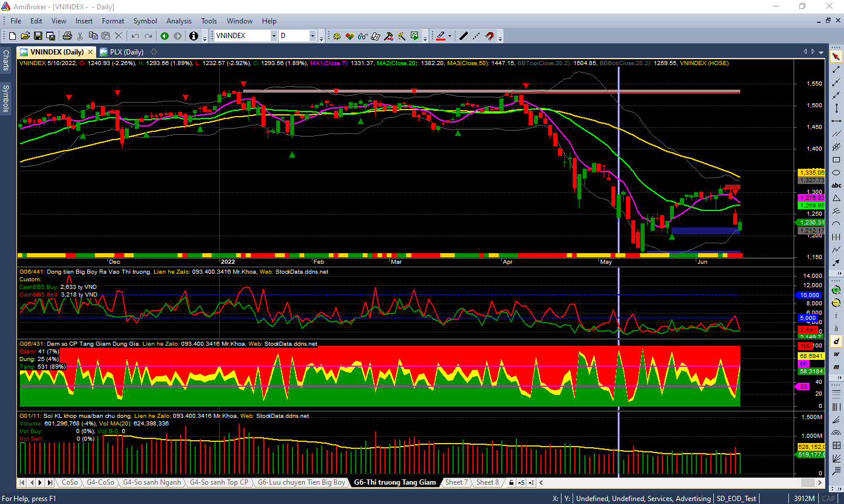Expand line color dropdown arrow
Image resolution: width=844 pixels, height=504 pixels.
450,36
